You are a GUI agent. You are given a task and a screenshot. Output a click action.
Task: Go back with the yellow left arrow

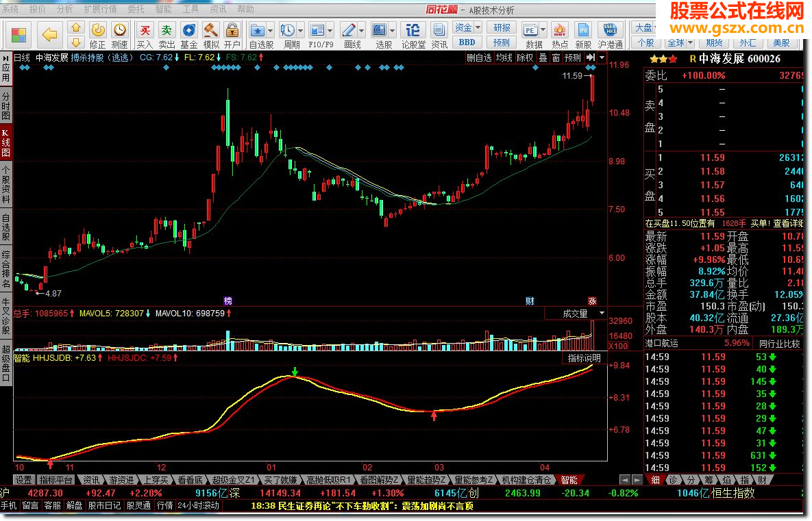click(50, 35)
